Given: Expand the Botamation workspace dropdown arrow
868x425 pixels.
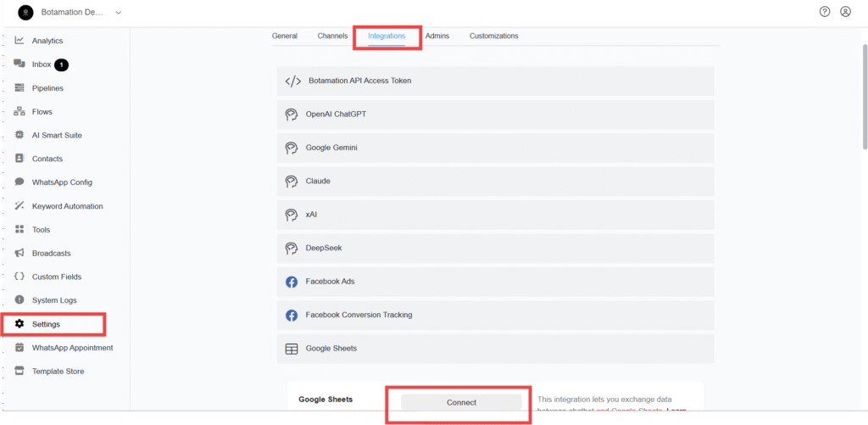Looking at the screenshot, I should click(118, 13).
